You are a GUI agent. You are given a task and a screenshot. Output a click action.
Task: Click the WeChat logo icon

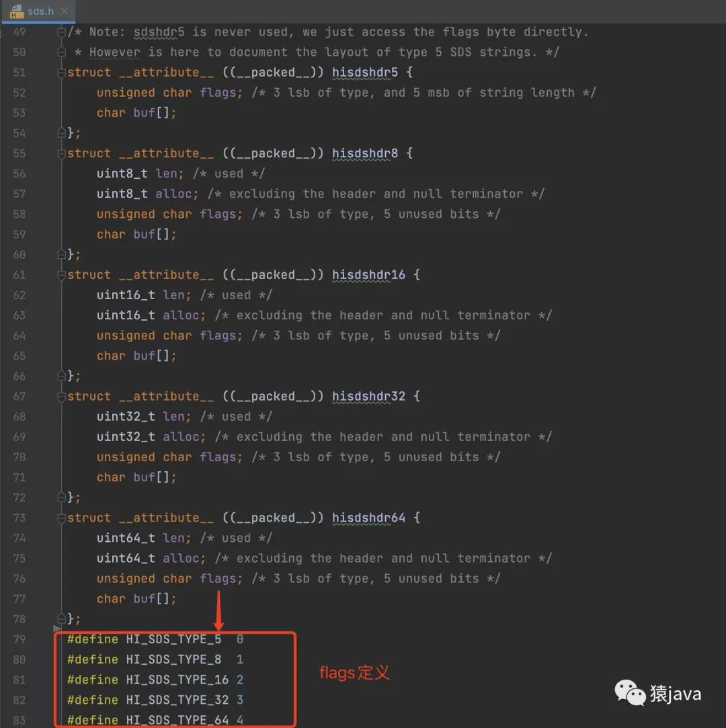coord(629,692)
